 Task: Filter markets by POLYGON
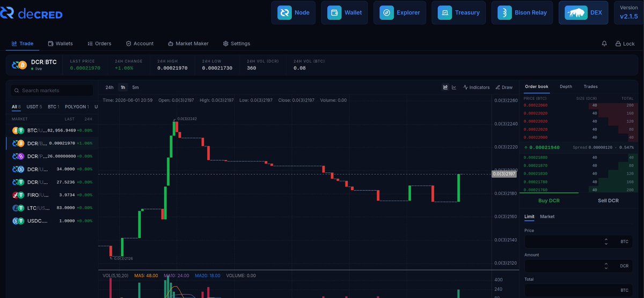(76, 107)
